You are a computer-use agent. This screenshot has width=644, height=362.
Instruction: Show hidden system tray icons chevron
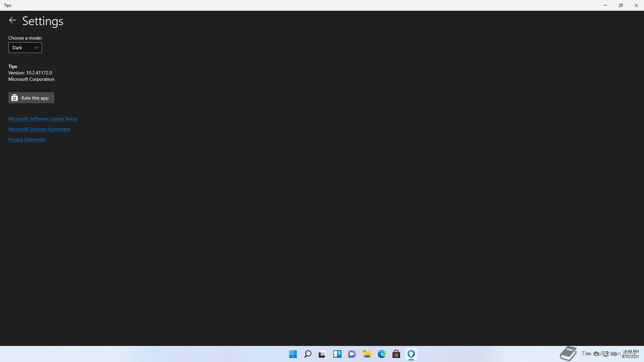588,354
